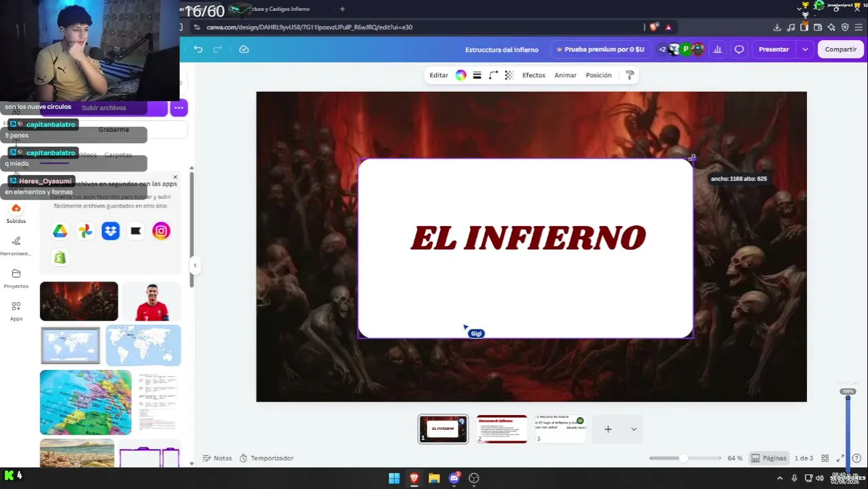Viewport: 868px width, 489px height.
Task: Open the Temporizador option
Action: pos(266,458)
